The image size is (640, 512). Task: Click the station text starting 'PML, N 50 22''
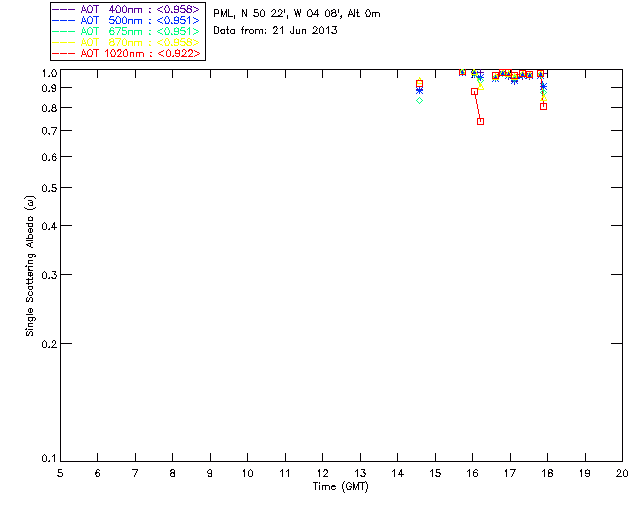coord(297,14)
